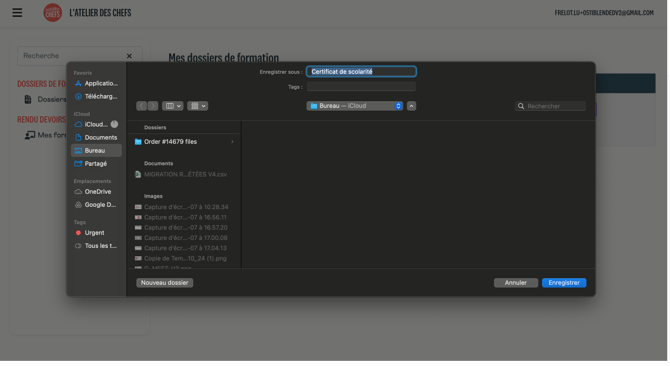This screenshot has width=670, height=366.
Task: Open the grouping options dropdown
Action: 197,106
